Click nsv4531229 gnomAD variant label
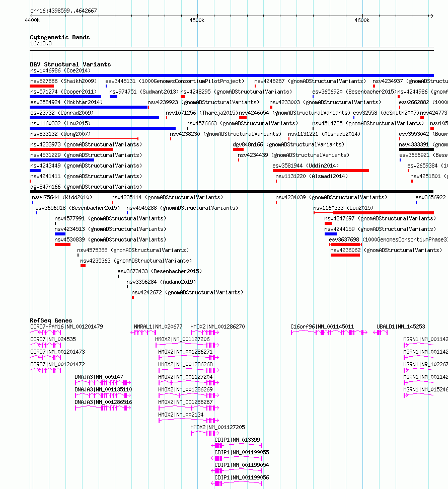Image resolution: width=448 pixels, height=489 pixels. [86, 155]
